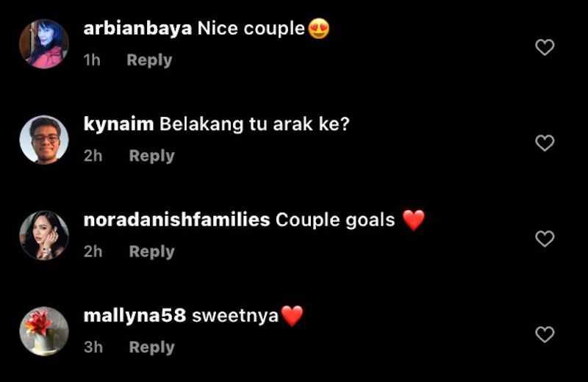This screenshot has width=588, height=382.
Task: Reply to noradanishfamilies' comment
Action: [151, 251]
